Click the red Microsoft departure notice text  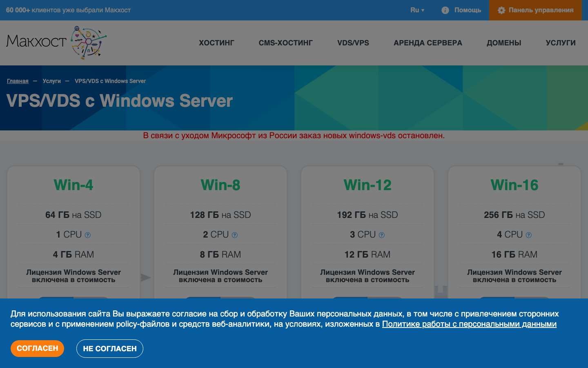(294, 135)
